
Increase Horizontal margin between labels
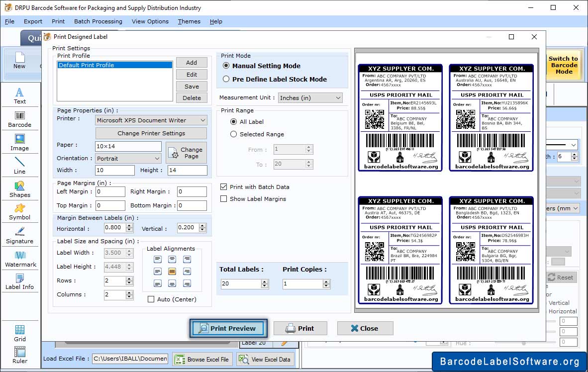click(x=129, y=225)
